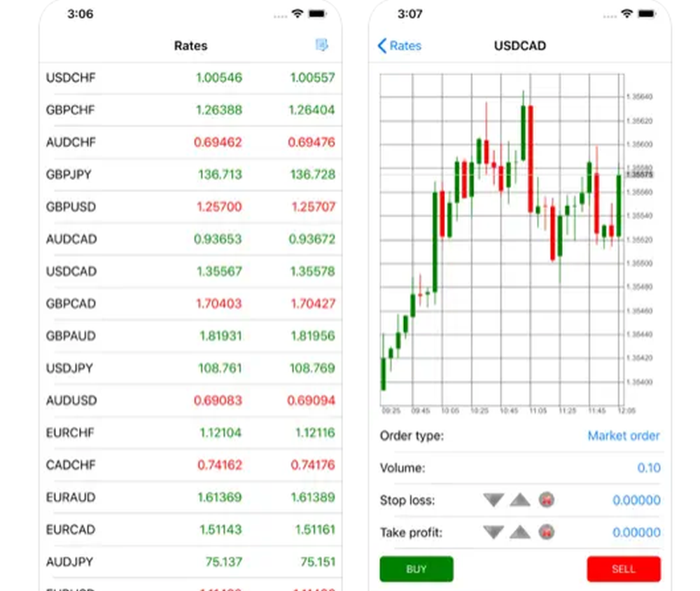The width and height of the screenshot is (700, 591).
Task: Go back using the Rates chevron
Action: [x=400, y=46]
